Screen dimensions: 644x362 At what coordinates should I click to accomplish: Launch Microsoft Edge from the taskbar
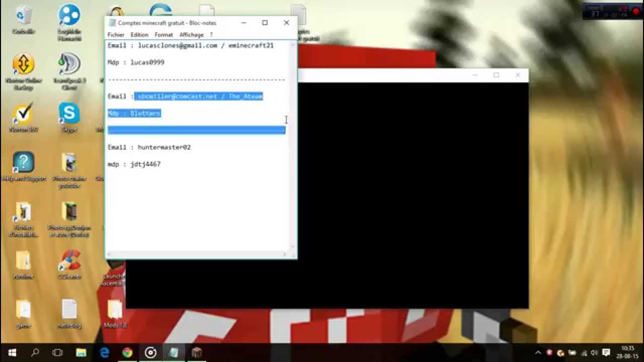pos(104,352)
